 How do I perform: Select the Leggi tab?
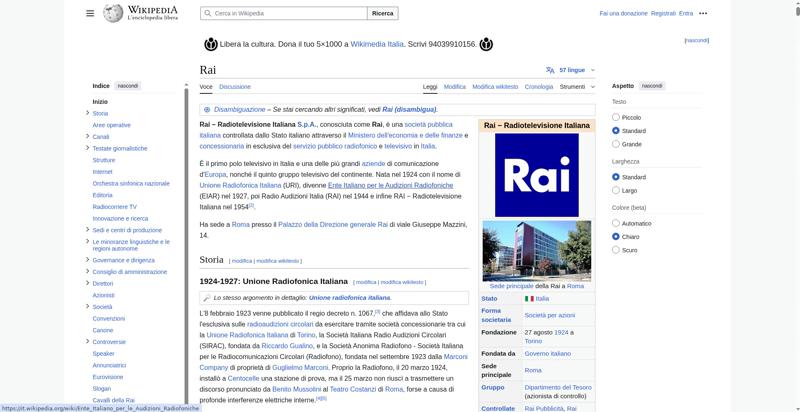(430, 87)
